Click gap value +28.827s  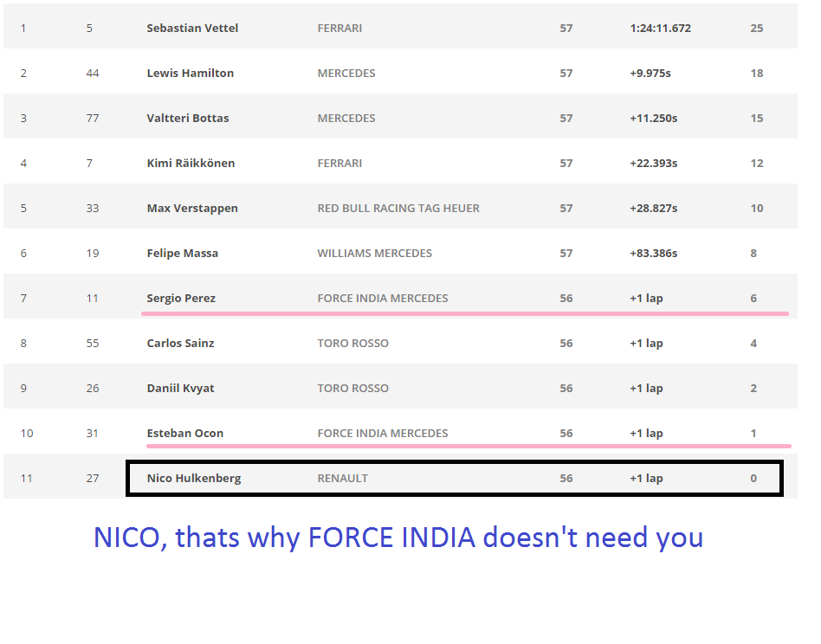654,209
